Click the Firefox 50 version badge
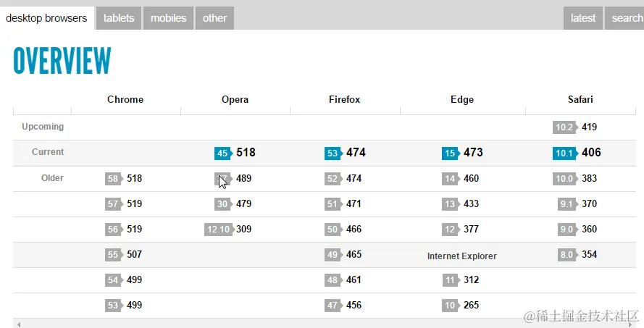 (x=333, y=230)
